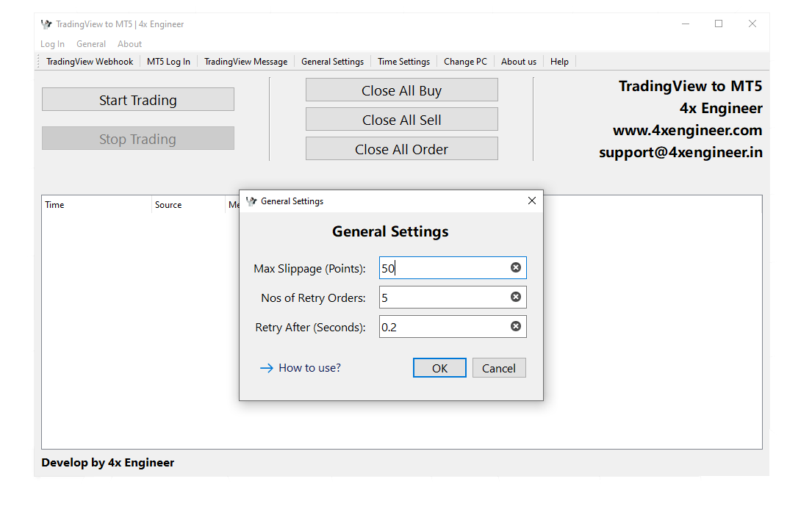812x512 pixels.
Task: Click the Retry After (Seconds) label
Action: [311, 328]
